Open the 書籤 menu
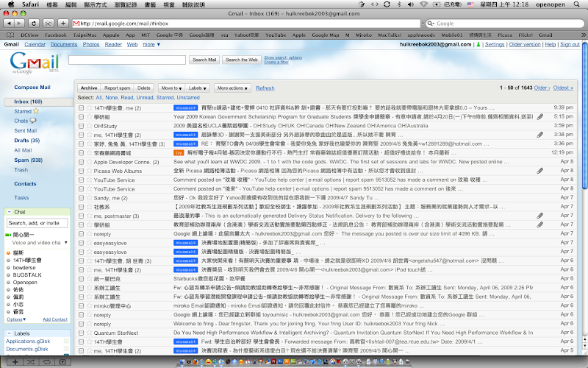The image size is (588, 368). coord(150,4)
